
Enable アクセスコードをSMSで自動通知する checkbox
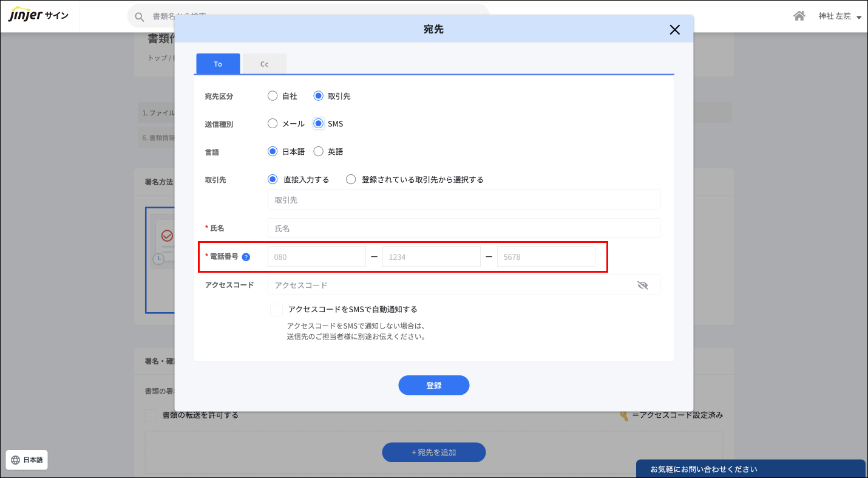click(x=277, y=310)
